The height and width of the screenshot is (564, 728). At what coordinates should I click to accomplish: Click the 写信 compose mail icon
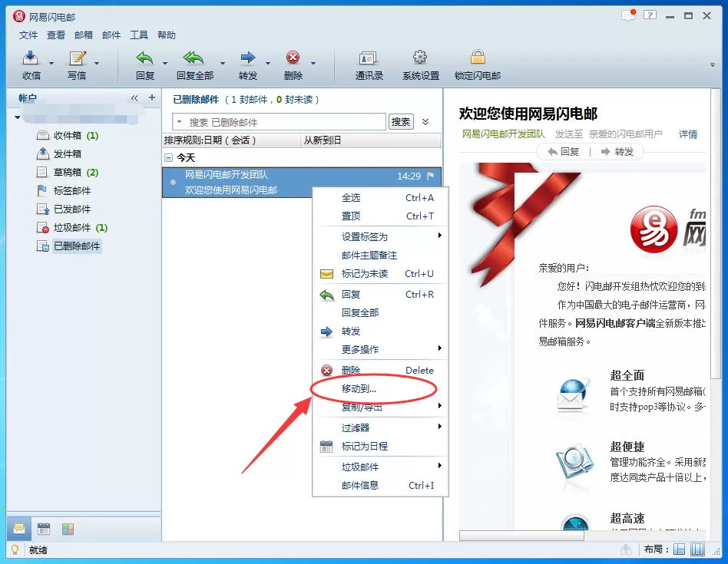click(77, 58)
